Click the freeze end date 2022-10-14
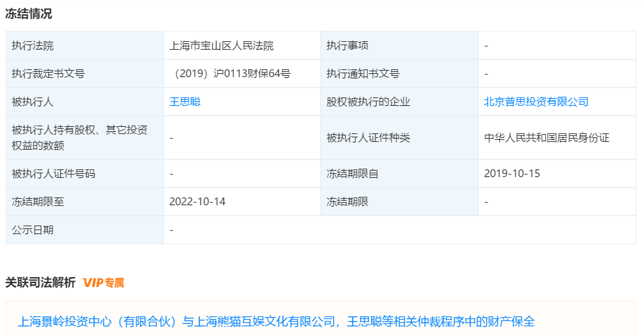Screen dimensions: 644x336 197,202
